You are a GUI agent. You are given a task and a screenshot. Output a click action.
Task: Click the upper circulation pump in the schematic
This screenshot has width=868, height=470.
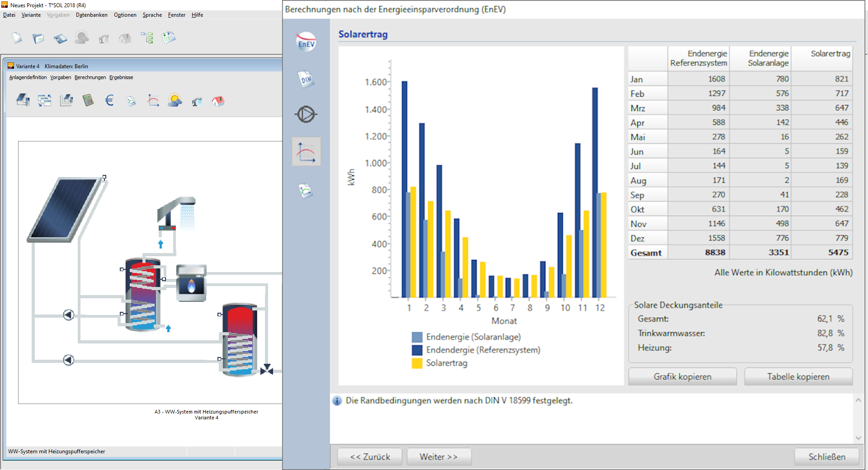68,315
